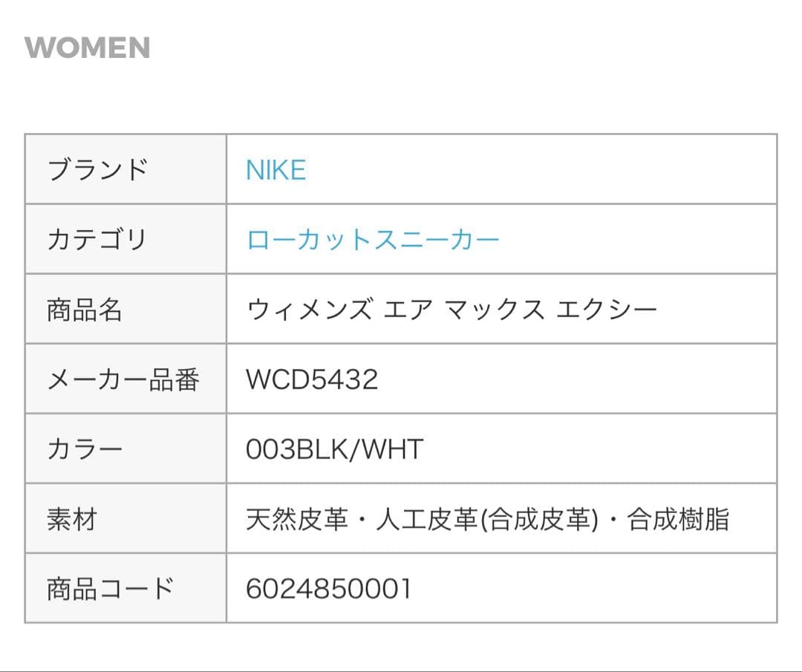Click the 商品名 row label
802x672 pixels.
84,310
